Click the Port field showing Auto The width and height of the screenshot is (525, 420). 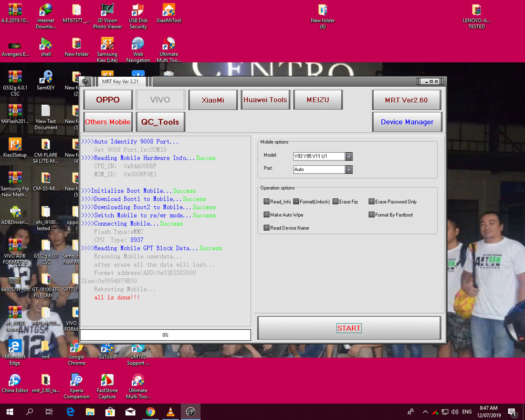(x=319, y=170)
